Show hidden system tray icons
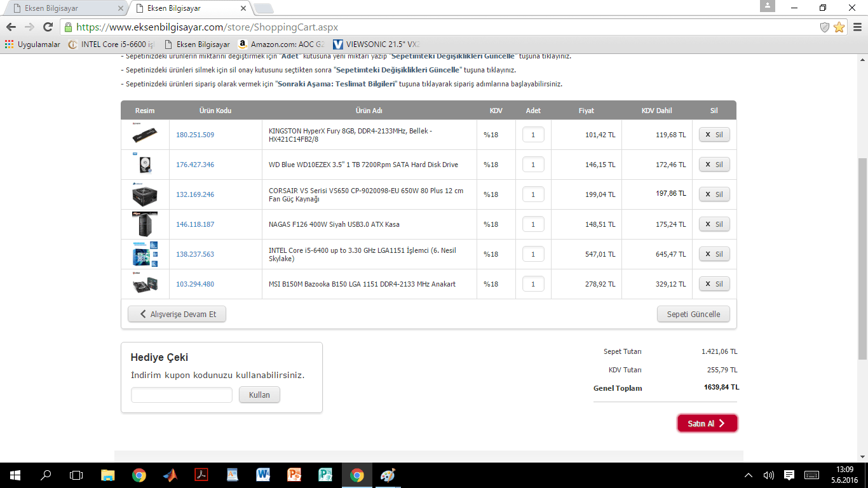This screenshot has width=868, height=488. (x=749, y=475)
